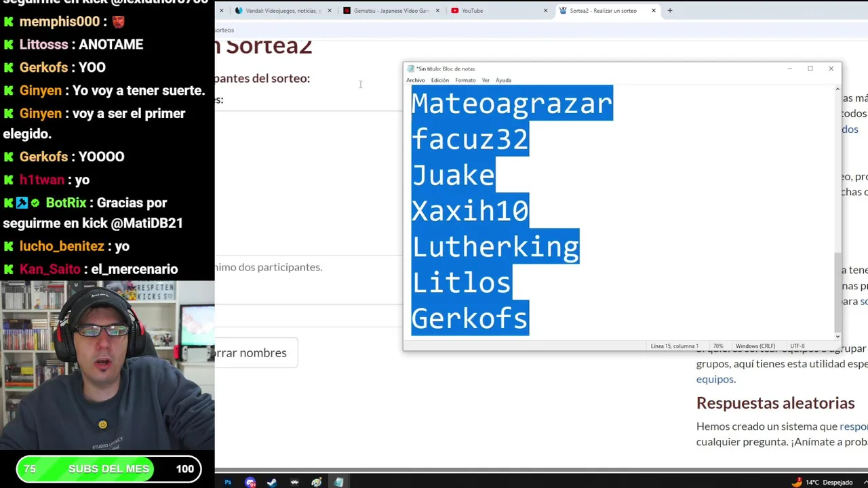Click the 70% zoom status entry
This screenshot has height=488, width=868.
[x=717, y=346]
